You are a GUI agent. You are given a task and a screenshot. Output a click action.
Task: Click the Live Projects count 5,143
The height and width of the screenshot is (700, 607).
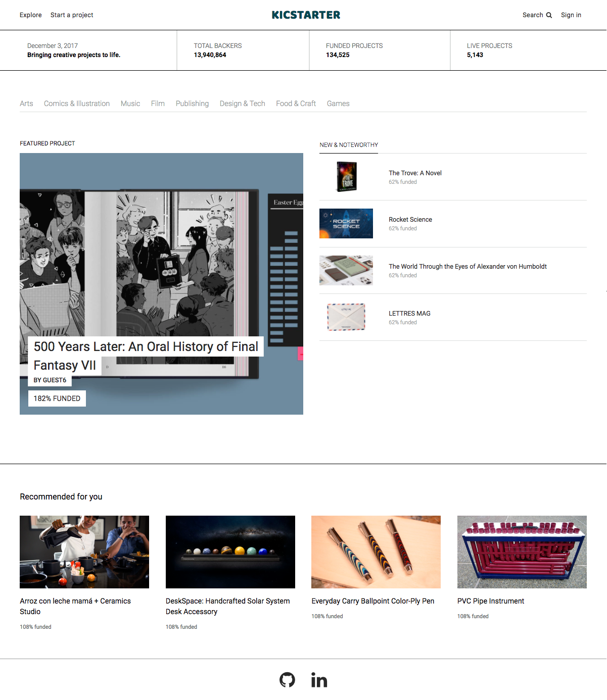pos(475,55)
